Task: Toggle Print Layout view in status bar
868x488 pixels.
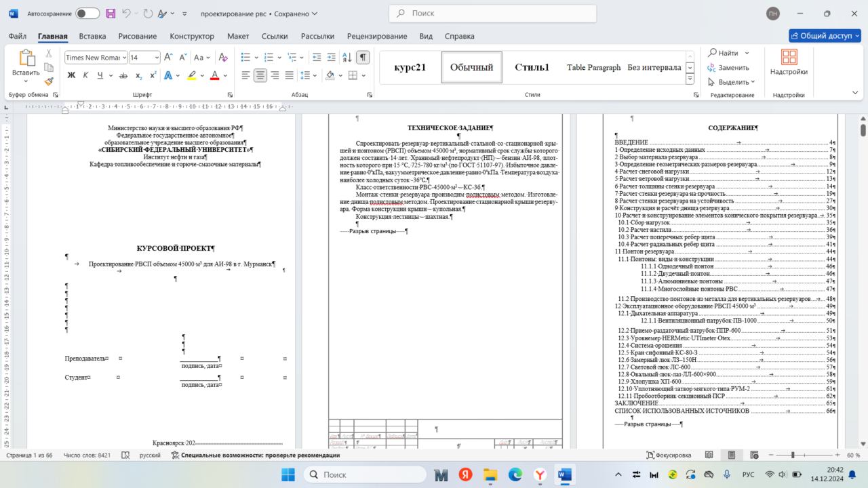Action: coord(731,455)
